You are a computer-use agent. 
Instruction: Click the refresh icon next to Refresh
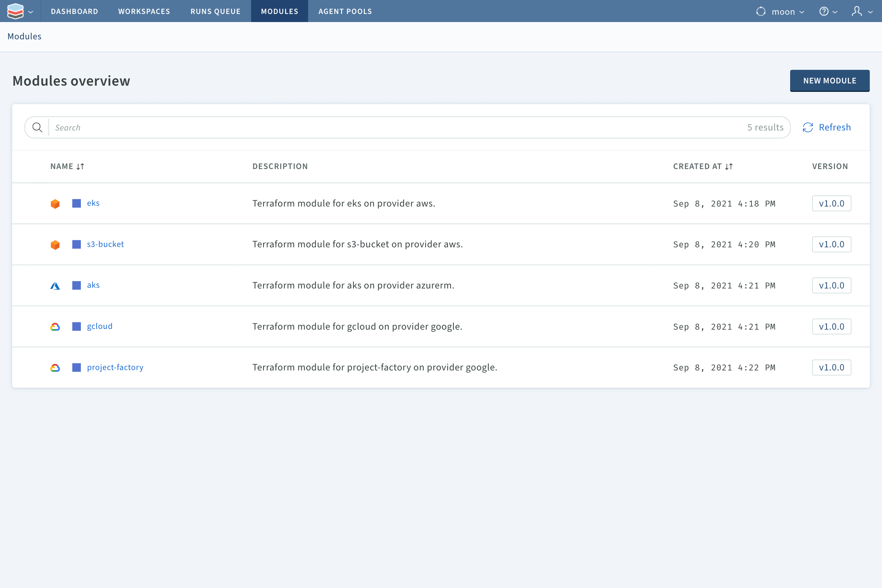pyautogui.click(x=808, y=127)
